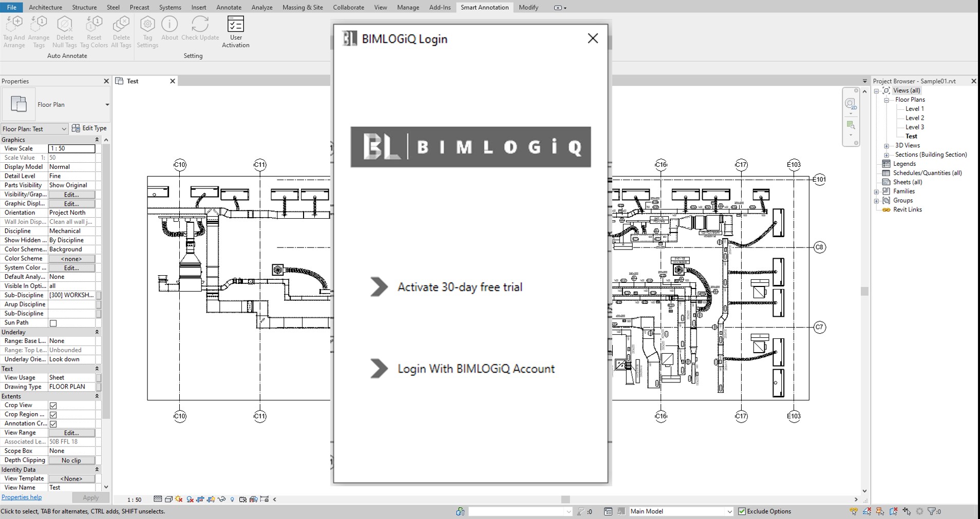This screenshot has height=519, width=980.
Task: Click Reveal Hidden Elements lightbulb icon
Action: (x=232, y=499)
